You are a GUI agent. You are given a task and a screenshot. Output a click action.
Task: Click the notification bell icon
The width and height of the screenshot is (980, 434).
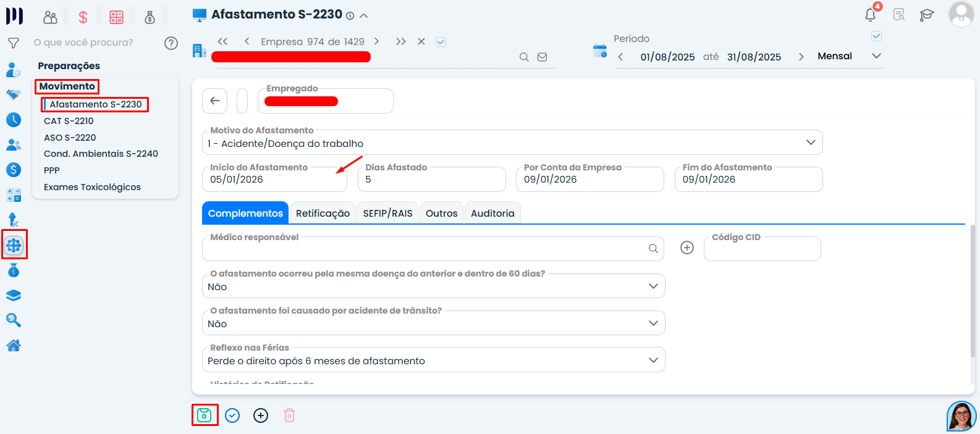pyautogui.click(x=871, y=15)
